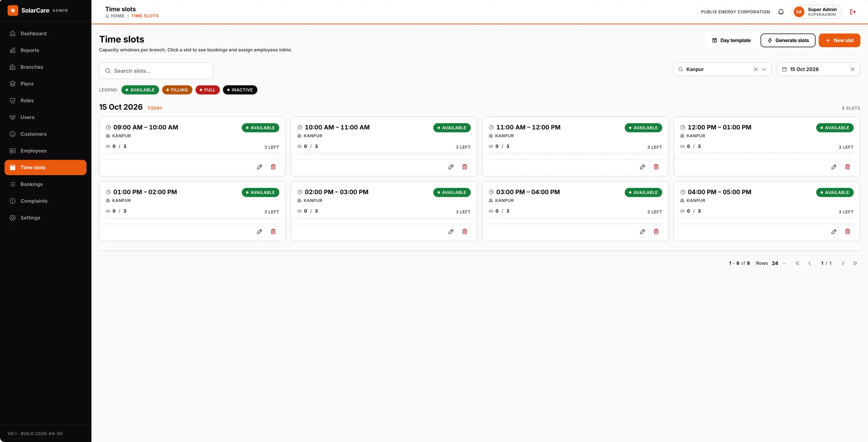Delete the 10:00 AM – 11:00 AM slot
The image size is (868, 442).
click(464, 167)
